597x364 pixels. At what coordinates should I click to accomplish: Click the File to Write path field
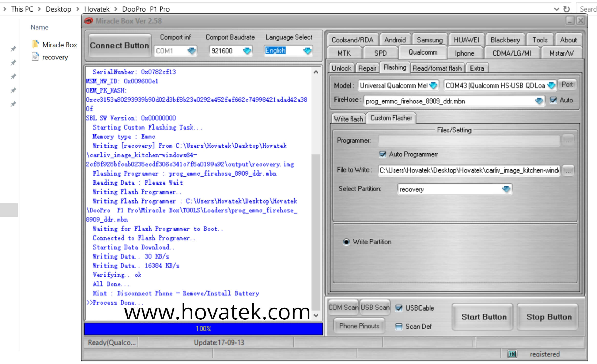pyautogui.click(x=469, y=170)
